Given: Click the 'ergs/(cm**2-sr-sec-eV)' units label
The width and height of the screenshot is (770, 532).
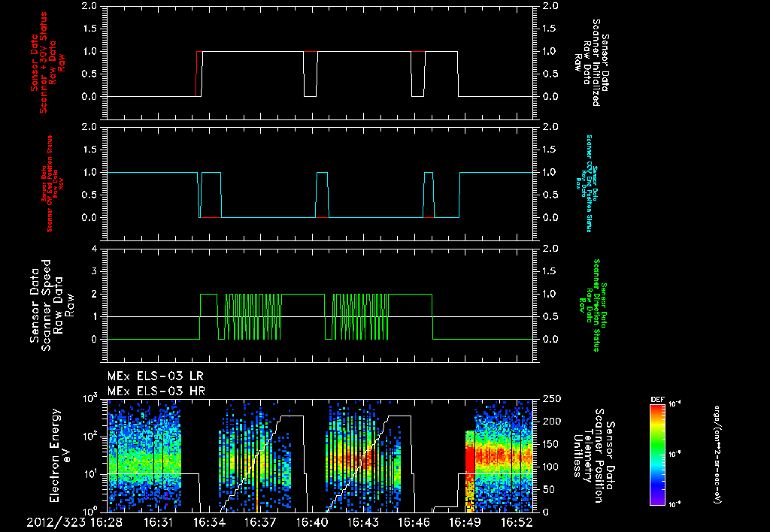Looking at the screenshot, I should [x=717, y=455].
